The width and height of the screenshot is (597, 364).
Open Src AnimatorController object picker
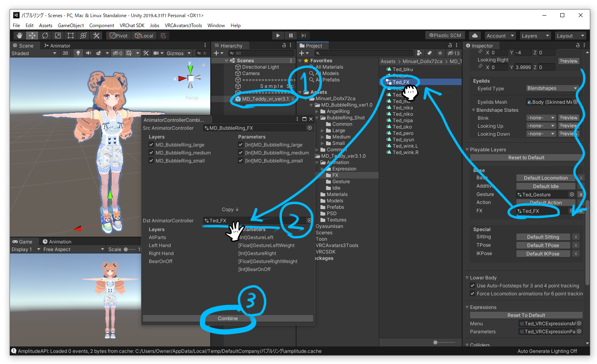click(310, 128)
